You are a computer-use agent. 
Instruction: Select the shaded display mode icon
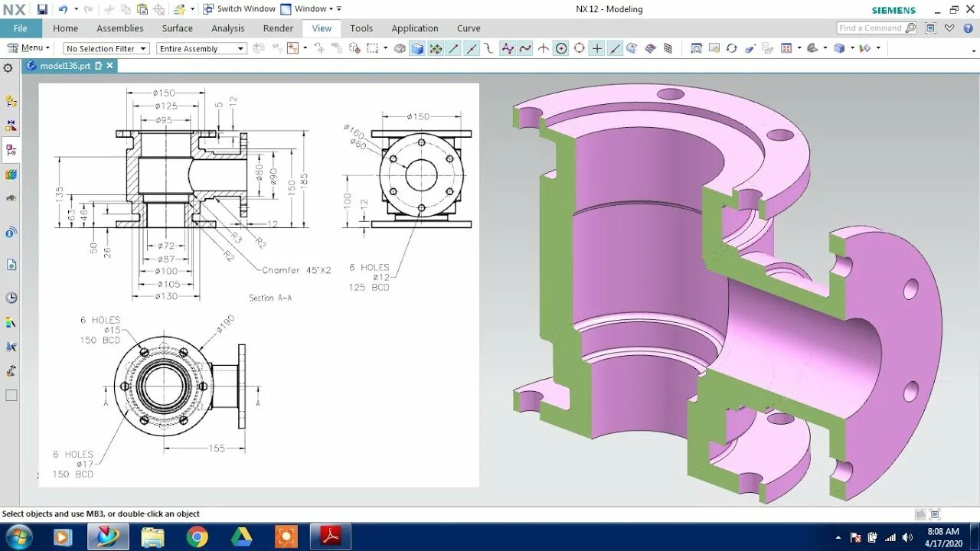click(417, 48)
